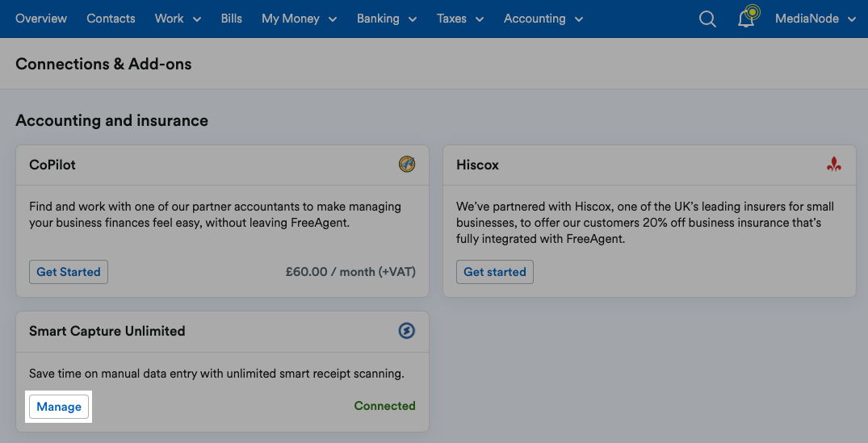The width and height of the screenshot is (868, 443).
Task: Click Get Started on the CoPilot card
Action: point(69,272)
